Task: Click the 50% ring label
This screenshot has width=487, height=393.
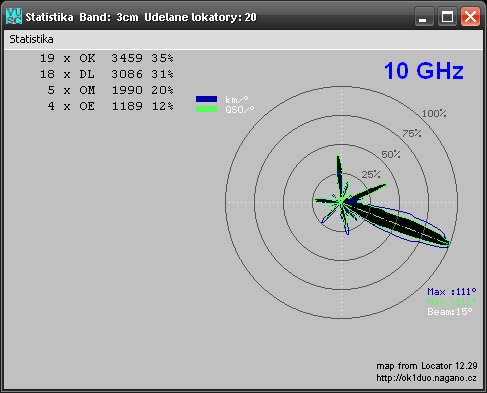Action: (x=391, y=154)
